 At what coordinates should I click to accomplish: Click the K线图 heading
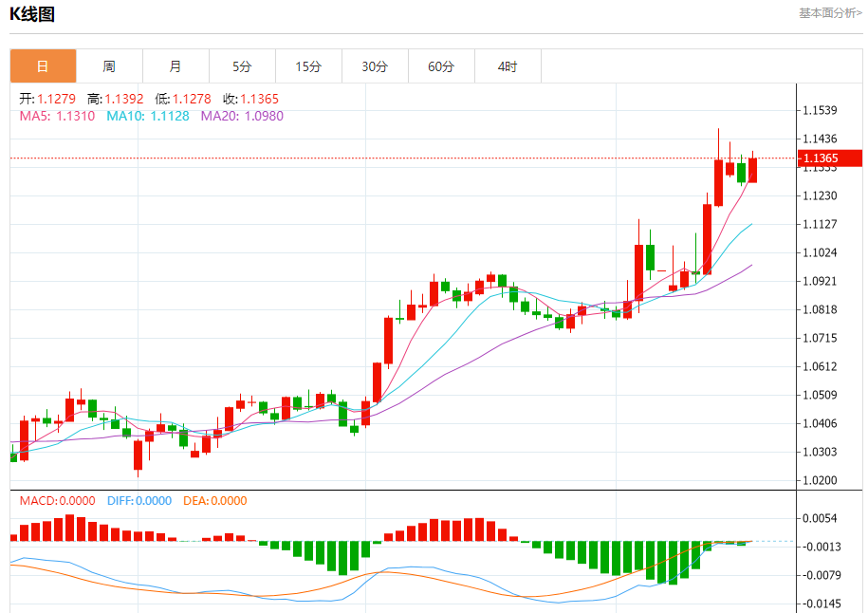tap(32, 14)
